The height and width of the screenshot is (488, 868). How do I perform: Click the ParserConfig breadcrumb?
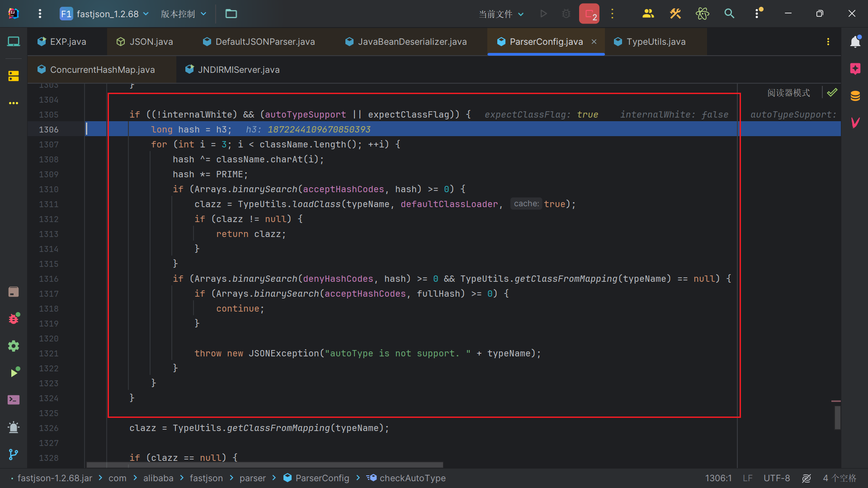pyautogui.click(x=316, y=478)
